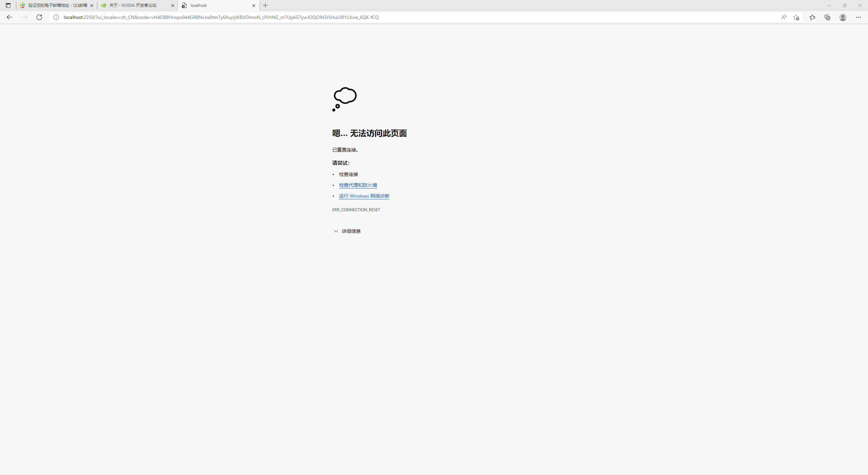Viewport: 868px width, 475px height.
Task: Click the 嗯… 无法访问此页面 heading
Action: pyautogui.click(x=369, y=133)
